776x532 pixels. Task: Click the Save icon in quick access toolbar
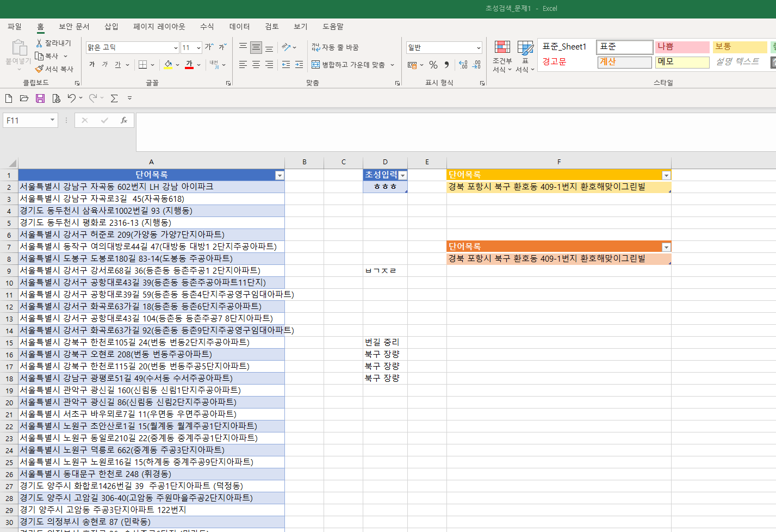click(x=40, y=98)
